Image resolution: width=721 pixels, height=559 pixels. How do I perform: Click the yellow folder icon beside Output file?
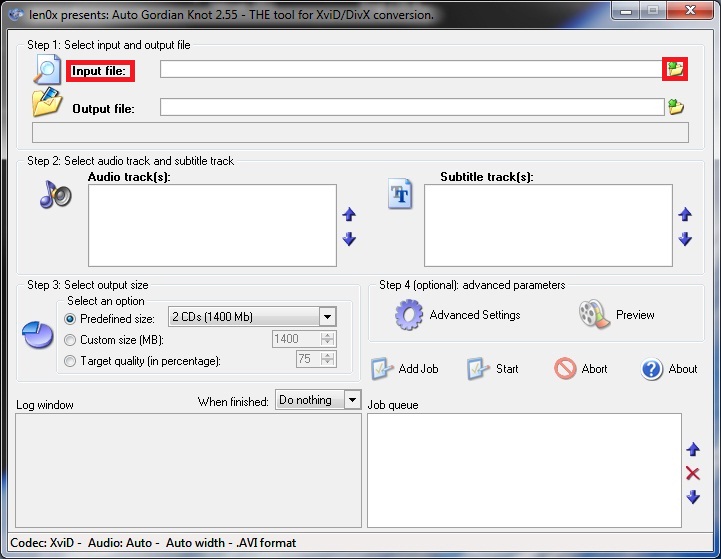[47, 102]
